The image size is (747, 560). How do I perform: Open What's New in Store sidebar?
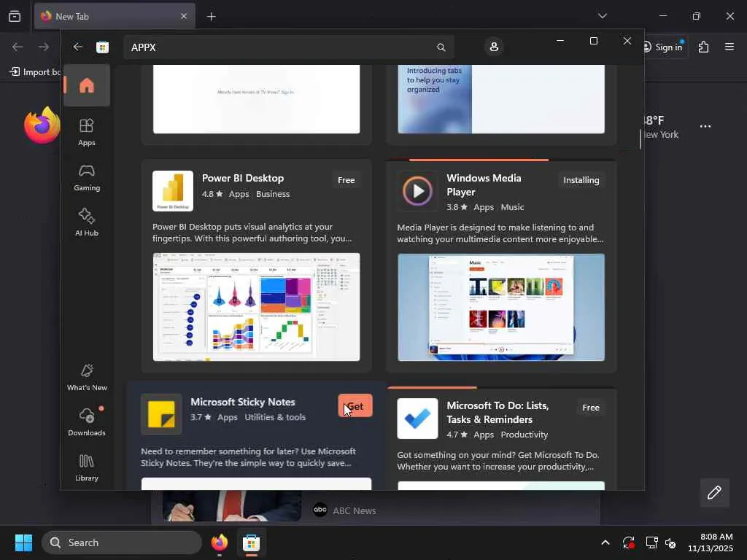point(87,377)
